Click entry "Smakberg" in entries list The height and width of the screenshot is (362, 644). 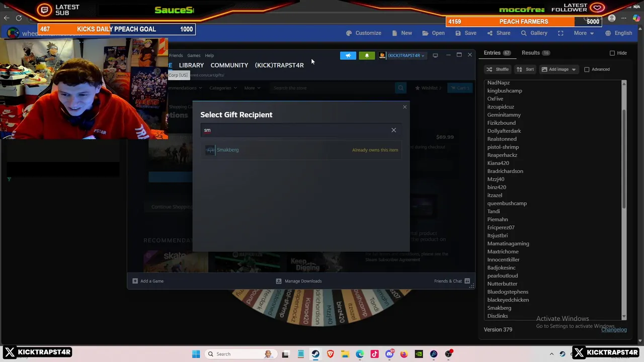499,308
